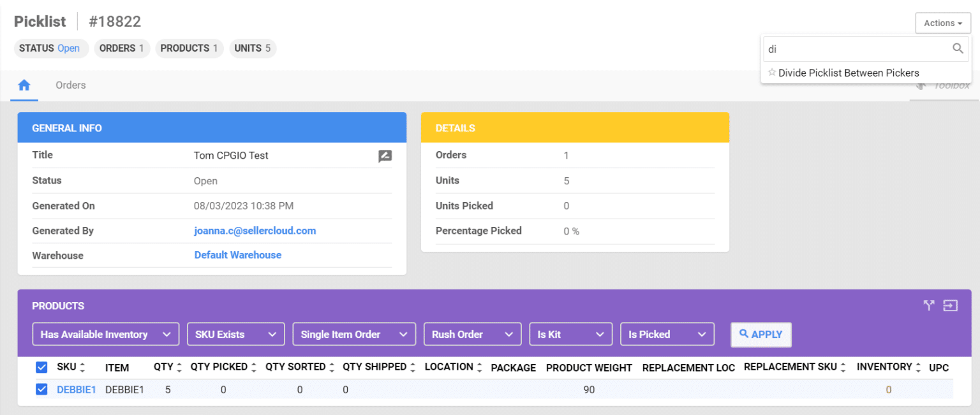980x415 pixels.
Task: Open the Default Warehouse link
Action: click(237, 254)
